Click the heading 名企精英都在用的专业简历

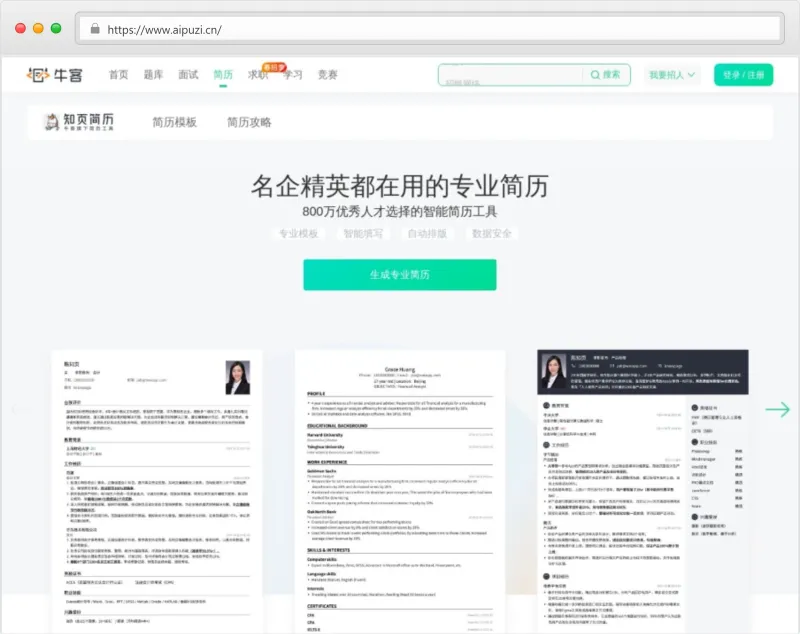click(400, 186)
